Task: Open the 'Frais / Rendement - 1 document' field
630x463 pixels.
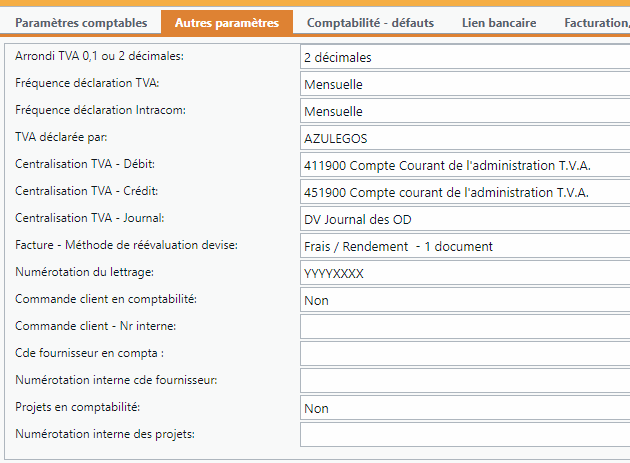Action: pos(465,246)
